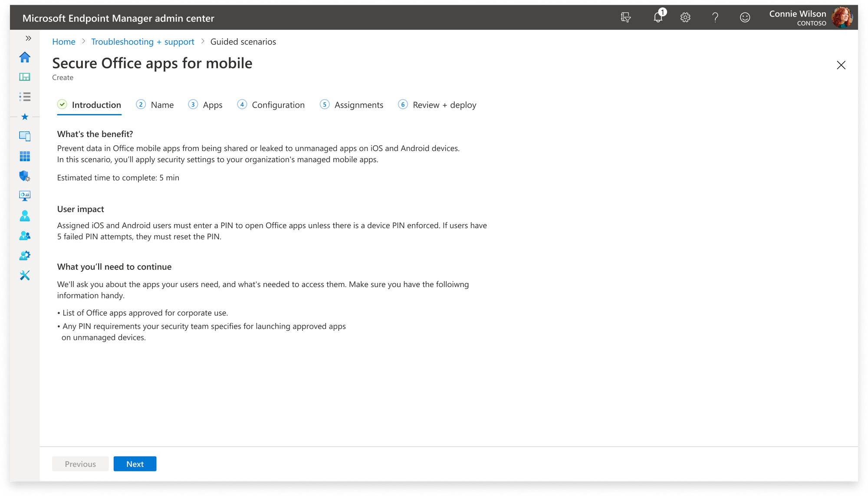Open the notifications bell showing 1 alert
The height and width of the screenshot is (496, 868).
658,18
